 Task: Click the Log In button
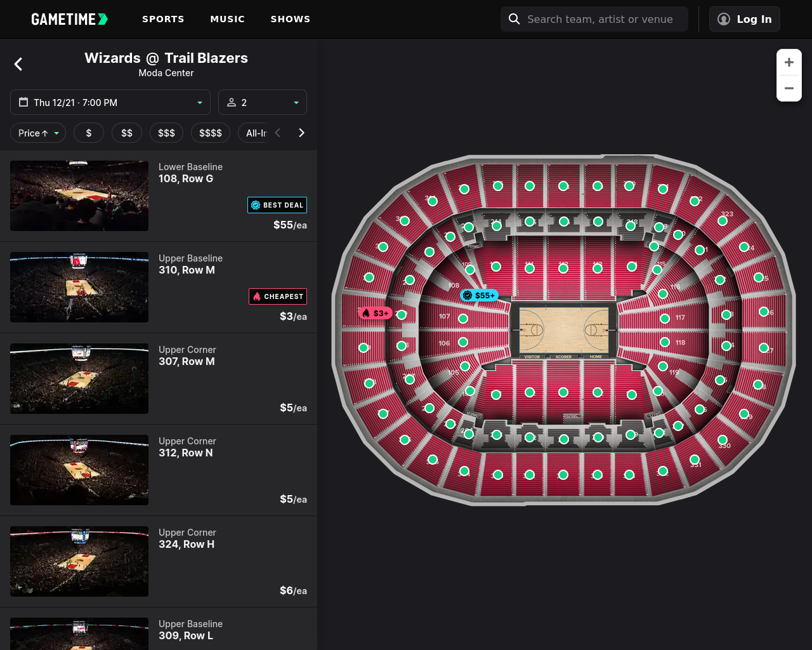tap(745, 19)
